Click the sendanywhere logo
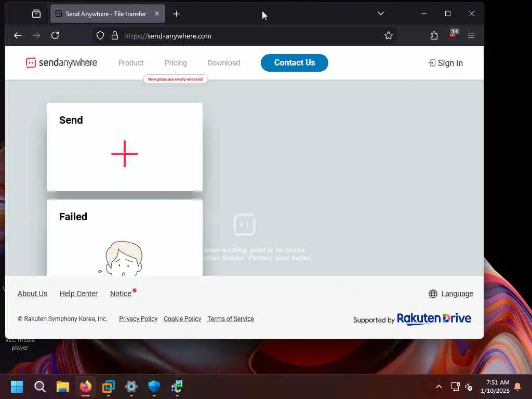The height and width of the screenshot is (399, 532). pyautogui.click(x=61, y=63)
